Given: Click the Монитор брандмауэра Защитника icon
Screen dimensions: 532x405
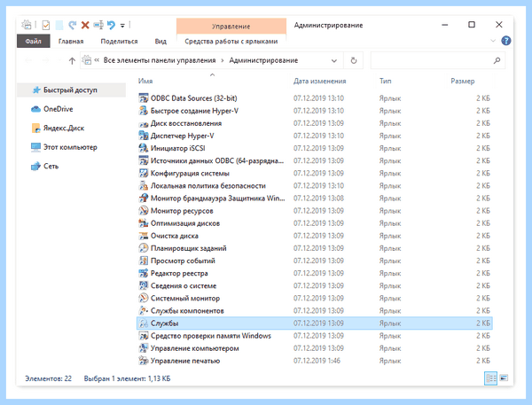Looking at the screenshot, I should click(144, 199).
